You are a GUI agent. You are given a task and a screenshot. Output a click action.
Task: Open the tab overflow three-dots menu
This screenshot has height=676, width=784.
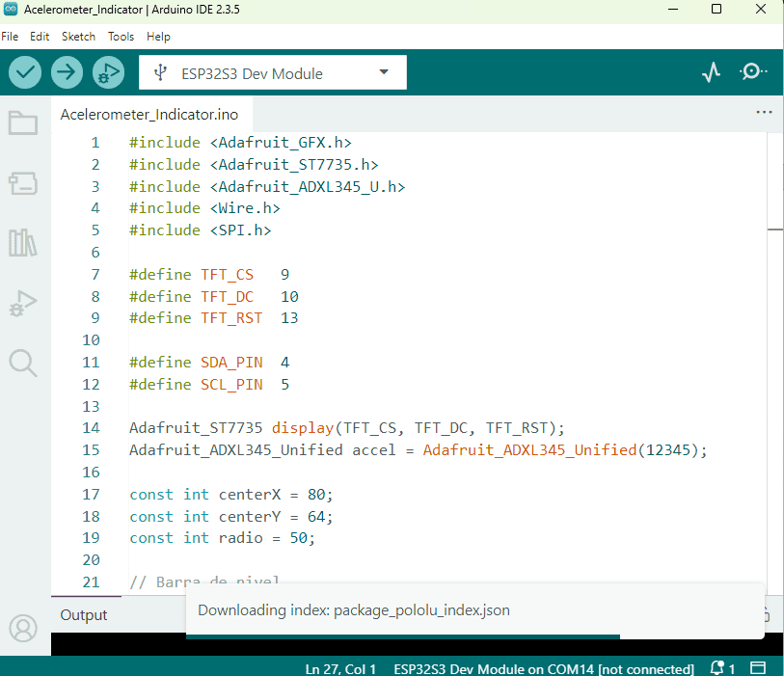tap(764, 113)
